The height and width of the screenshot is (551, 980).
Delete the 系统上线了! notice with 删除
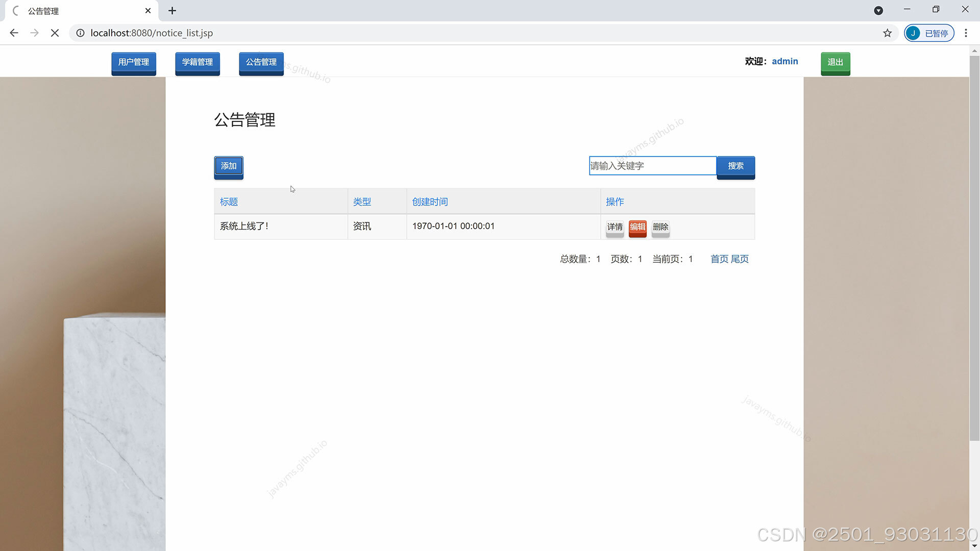click(x=660, y=228)
